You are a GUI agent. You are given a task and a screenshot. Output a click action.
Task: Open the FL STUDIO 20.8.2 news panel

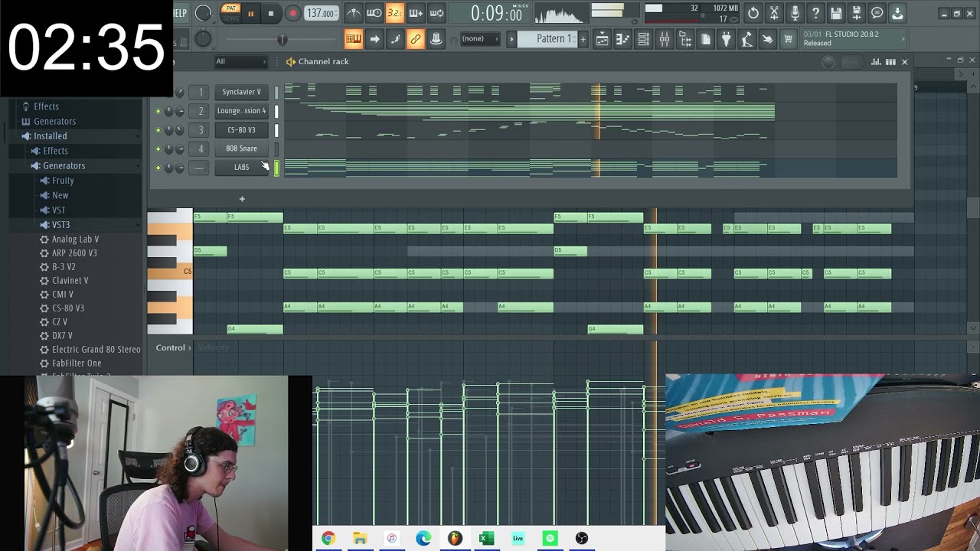[853, 39]
